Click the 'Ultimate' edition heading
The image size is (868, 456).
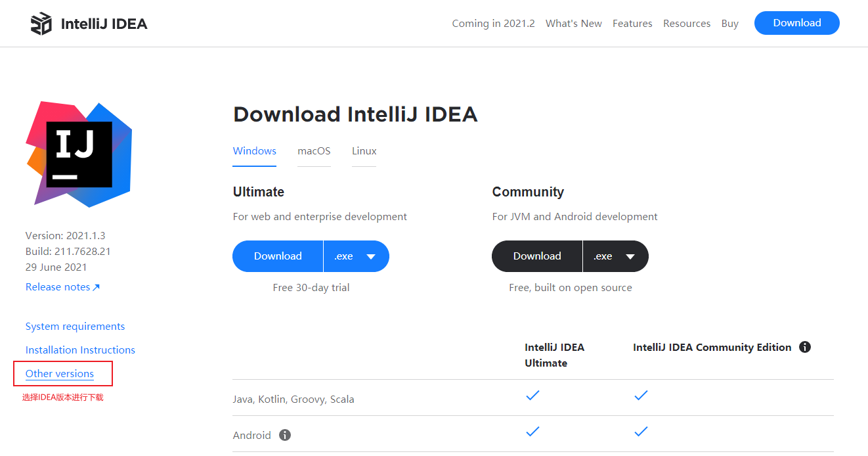(259, 192)
